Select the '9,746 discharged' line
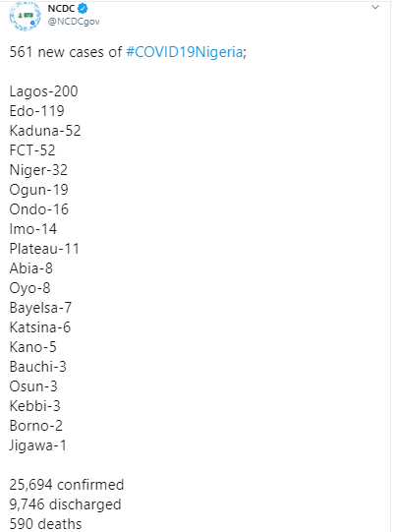The width and height of the screenshot is (396, 532). (65, 504)
